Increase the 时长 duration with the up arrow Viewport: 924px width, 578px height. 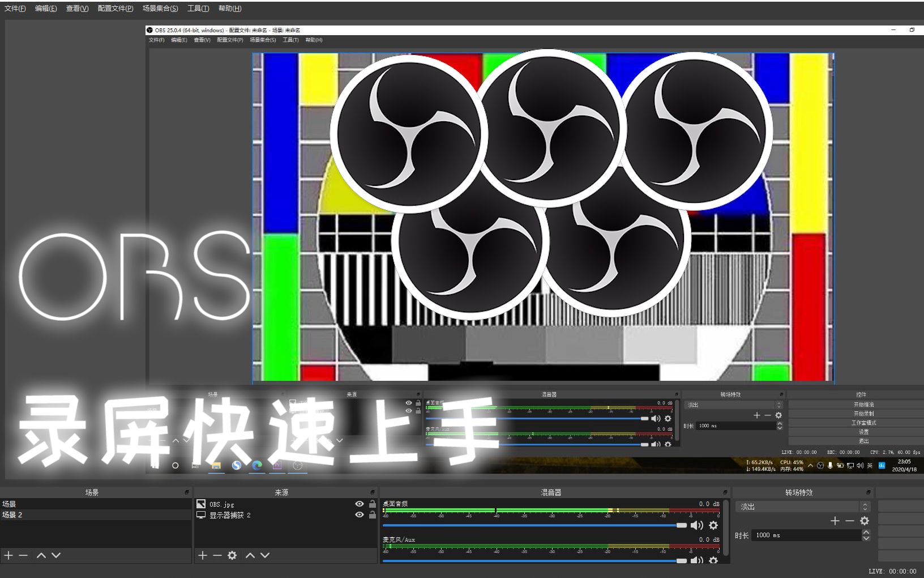click(x=866, y=532)
